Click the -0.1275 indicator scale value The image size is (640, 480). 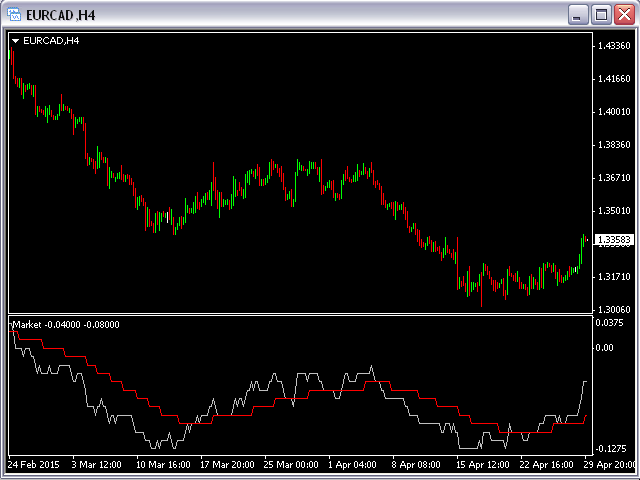[608, 448]
